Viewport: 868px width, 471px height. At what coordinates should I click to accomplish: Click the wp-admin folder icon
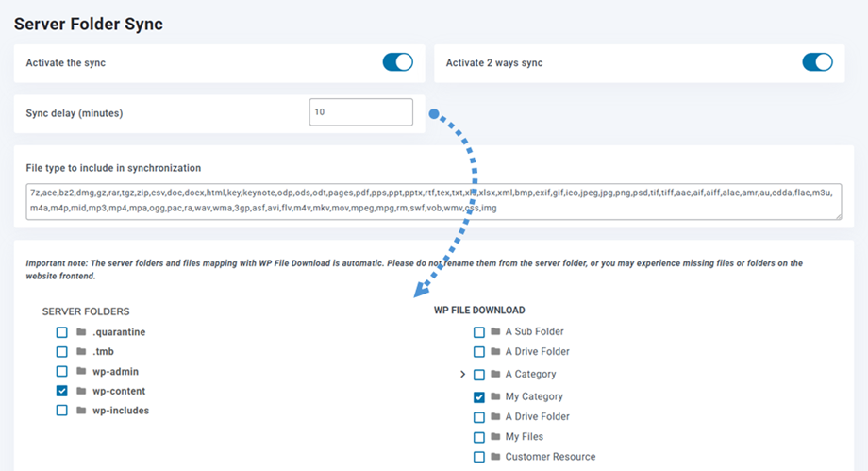point(81,372)
